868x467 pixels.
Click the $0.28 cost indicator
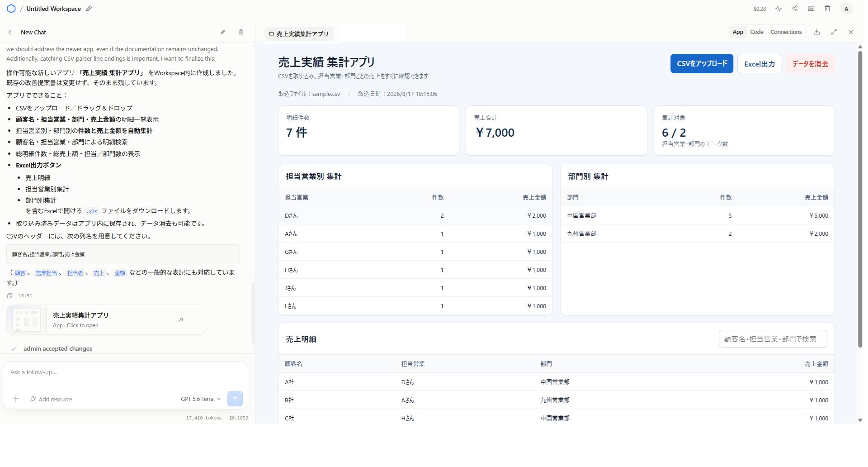click(x=759, y=9)
